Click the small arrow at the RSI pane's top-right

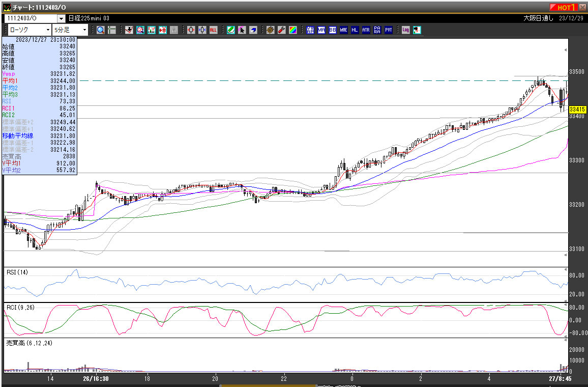[566, 270]
